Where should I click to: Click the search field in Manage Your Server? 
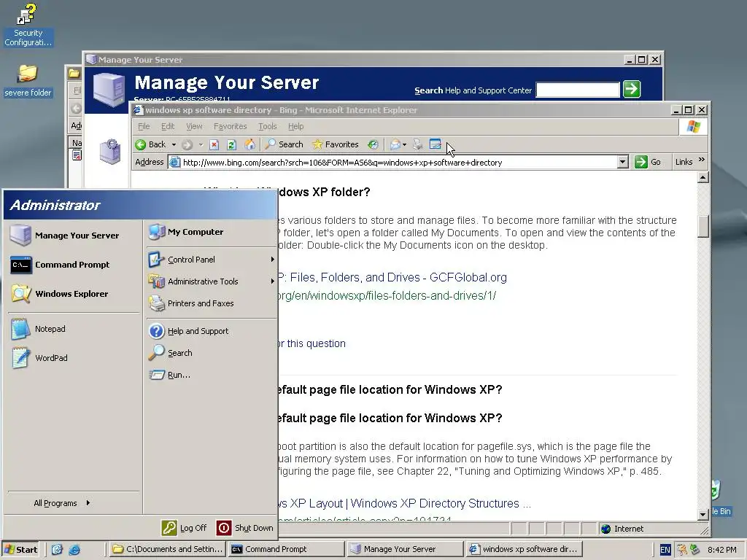578,90
